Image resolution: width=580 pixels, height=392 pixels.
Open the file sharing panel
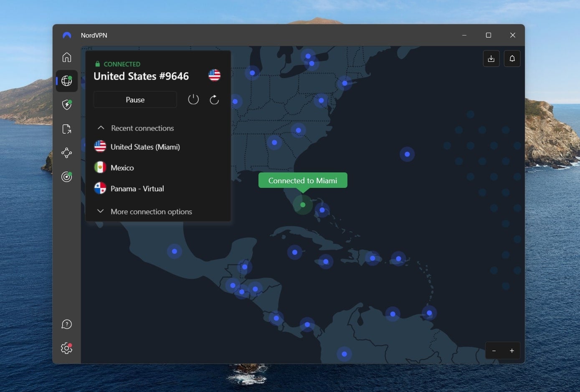66,129
